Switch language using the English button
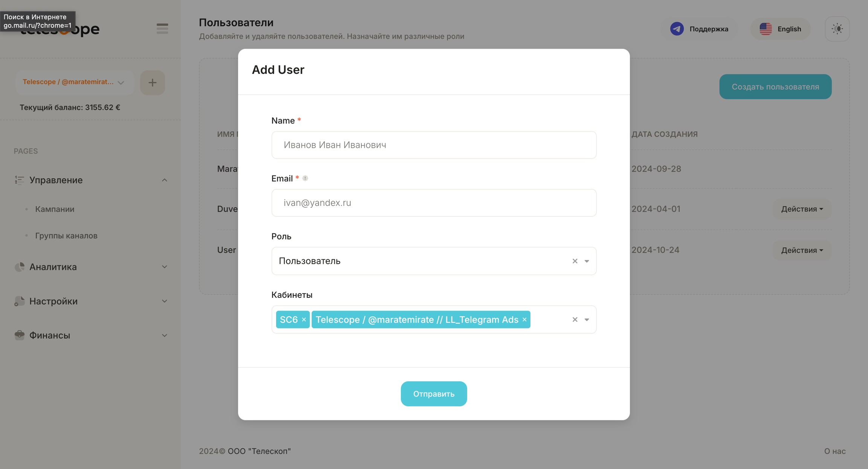The image size is (868, 469). (781, 29)
